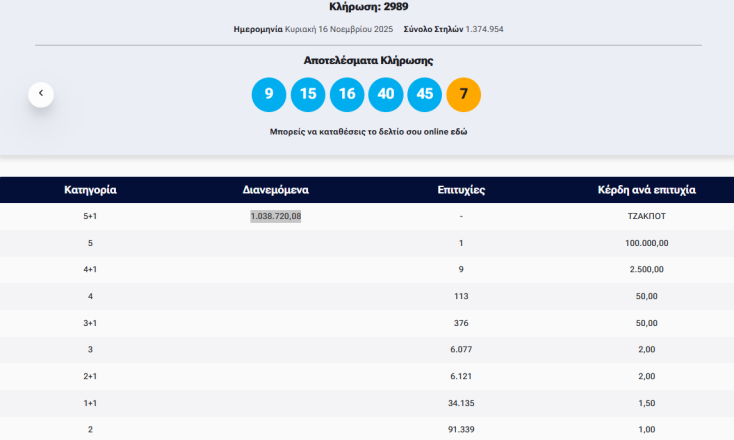
Task: Click the blue ball number 9
Action: pyautogui.click(x=269, y=95)
